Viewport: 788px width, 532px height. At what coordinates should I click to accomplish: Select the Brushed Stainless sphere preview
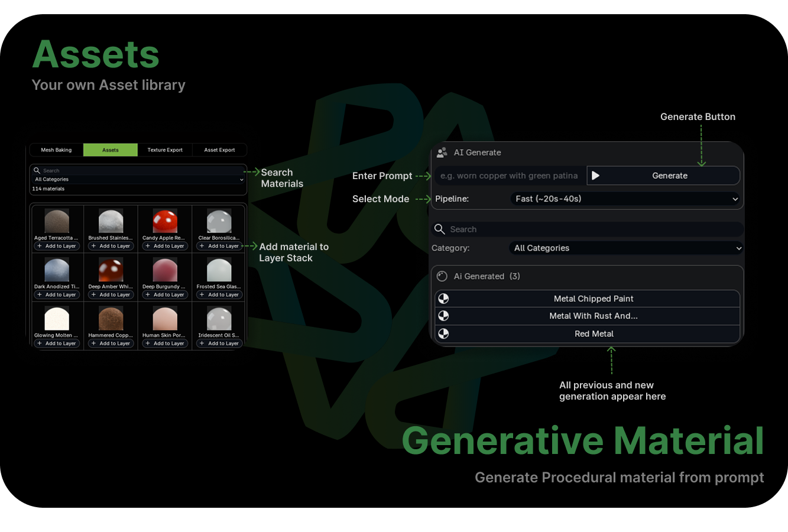[111, 221]
